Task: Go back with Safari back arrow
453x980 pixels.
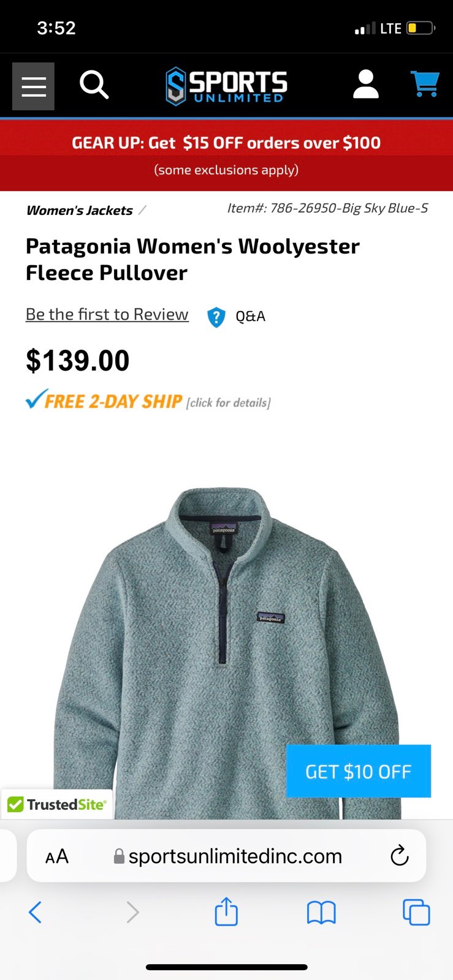Action: coord(36,912)
